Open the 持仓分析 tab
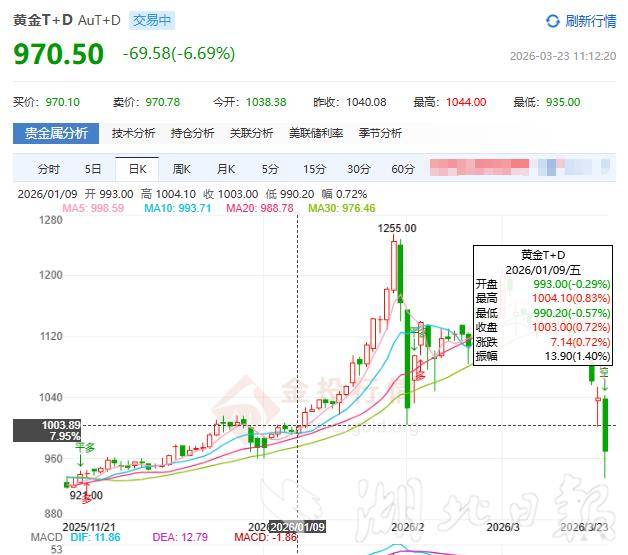This screenshot has height=555, width=628. point(192,134)
